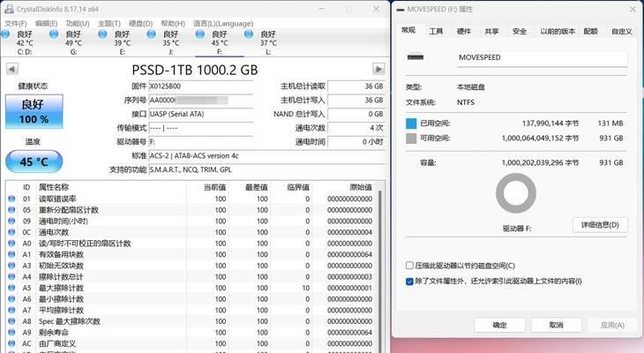Click status orb for attribute A3
Image resolution: width=644 pixels, height=353 pixels.
[11, 266]
